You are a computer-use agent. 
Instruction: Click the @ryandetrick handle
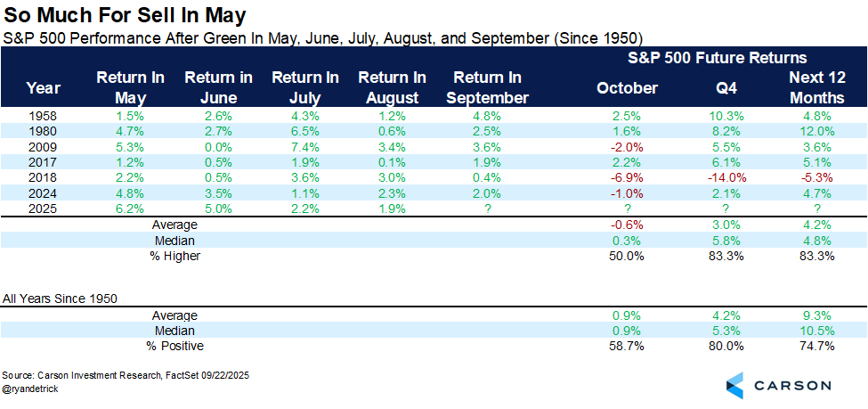pos(33,391)
